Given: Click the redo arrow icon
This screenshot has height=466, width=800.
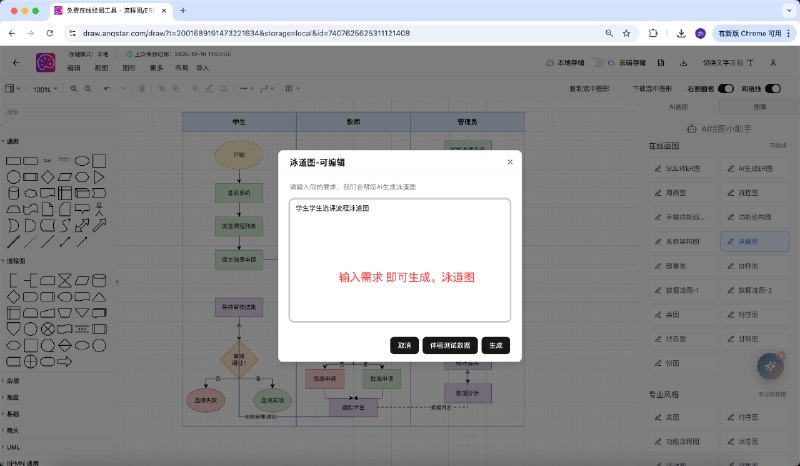Looking at the screenshot, I should [122, 89].
